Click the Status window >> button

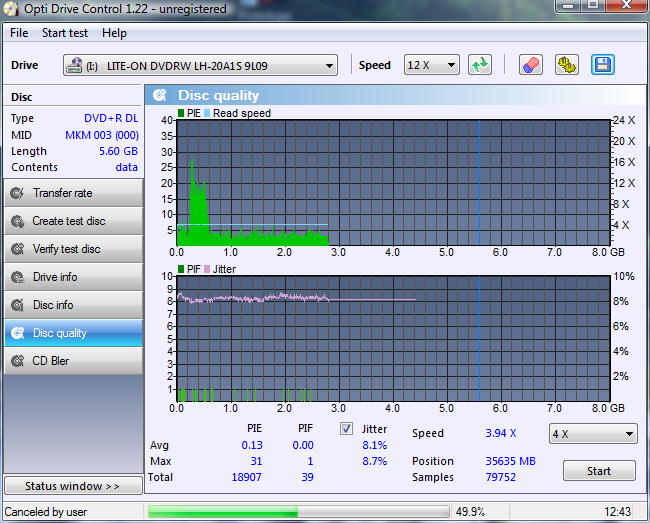(x=73, y=486)
